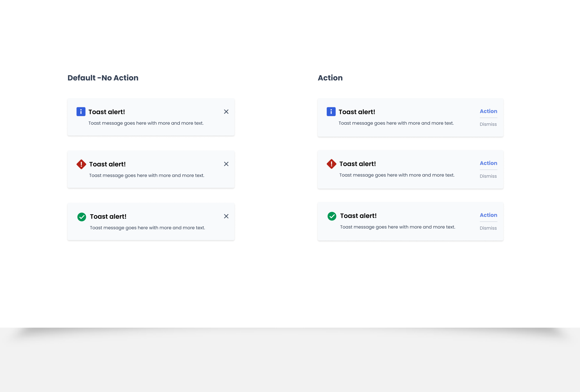Click blue info icon in Action column toast

[x=331, y=112]
